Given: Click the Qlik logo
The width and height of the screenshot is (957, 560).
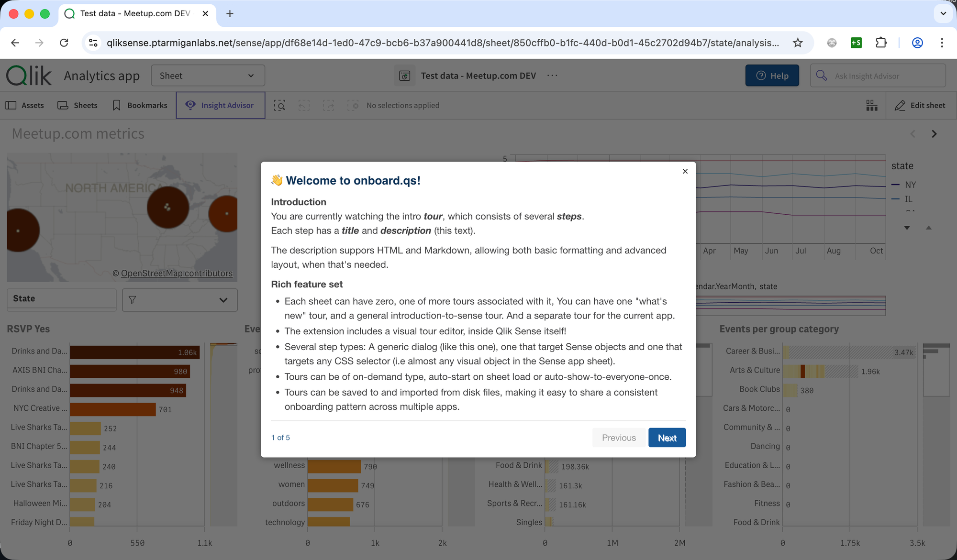Looking at the screenshot, I should coord(29,75).
